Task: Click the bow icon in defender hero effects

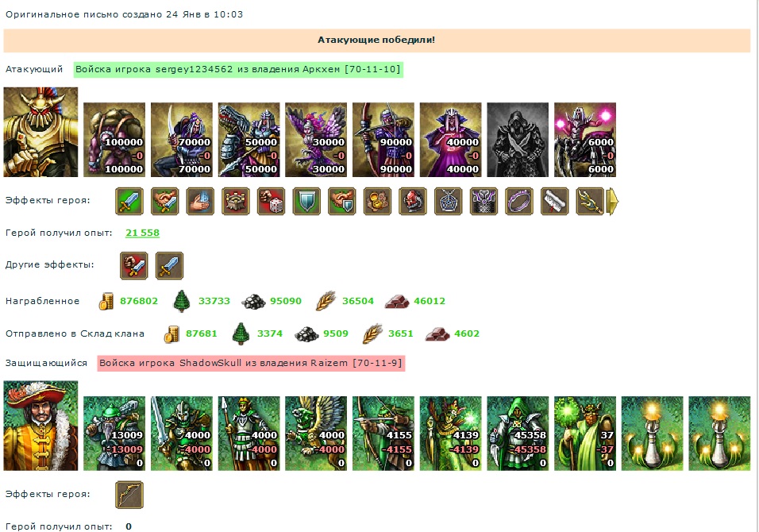Action: (129, 494)
